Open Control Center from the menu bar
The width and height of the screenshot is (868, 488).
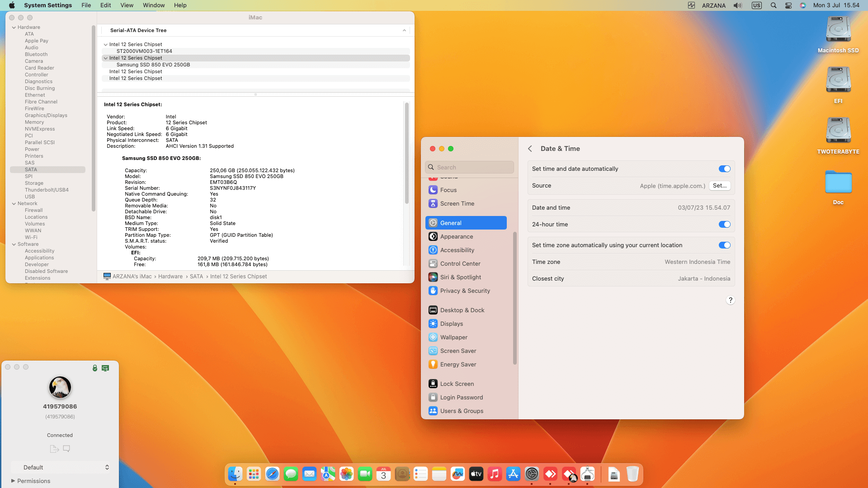[788, 5]
